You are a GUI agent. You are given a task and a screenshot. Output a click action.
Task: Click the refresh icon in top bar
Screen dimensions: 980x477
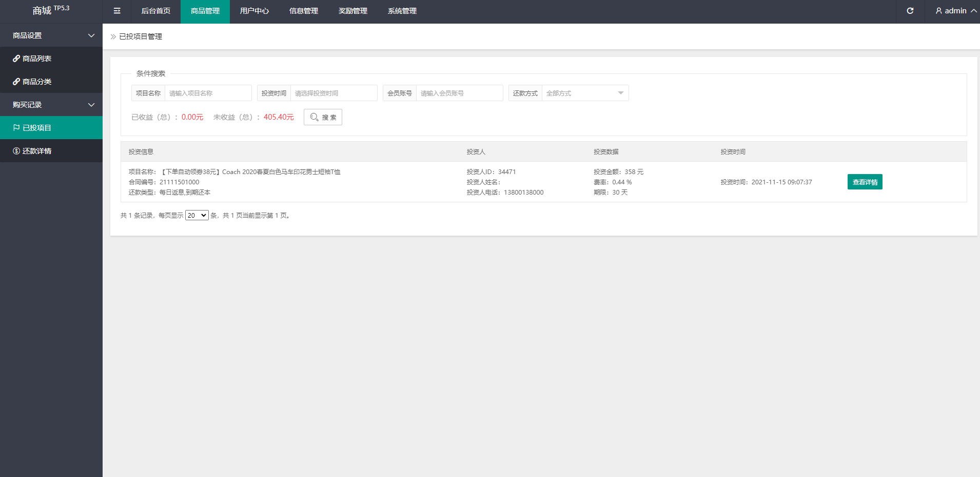[x=910, y=11]
